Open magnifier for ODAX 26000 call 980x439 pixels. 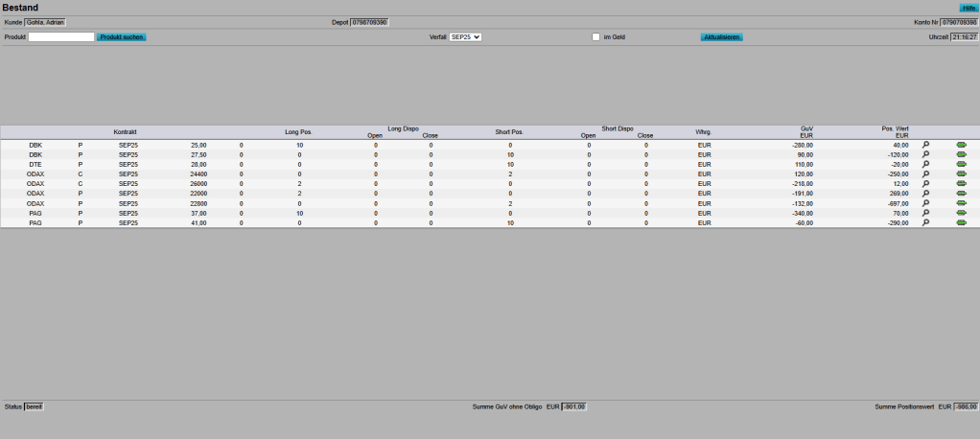(x=926, y=183)
